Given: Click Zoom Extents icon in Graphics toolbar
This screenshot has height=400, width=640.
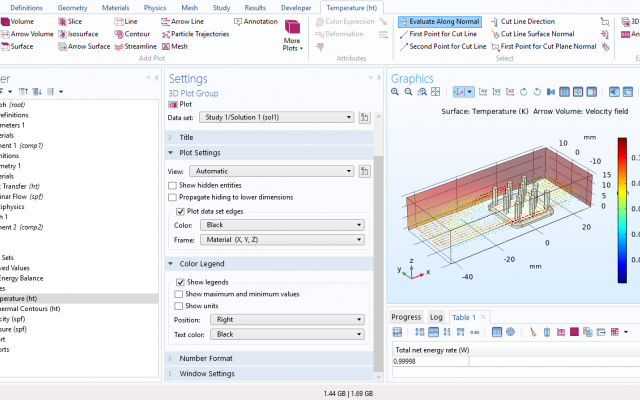Looking at the screenshot, I should click(x=436, y=92).
